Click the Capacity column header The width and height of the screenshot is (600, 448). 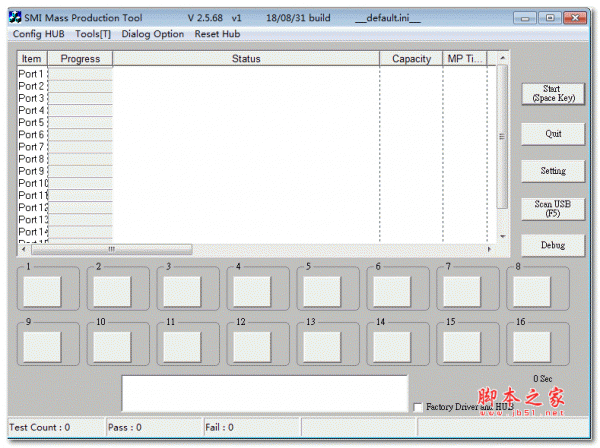click(411, 59)
